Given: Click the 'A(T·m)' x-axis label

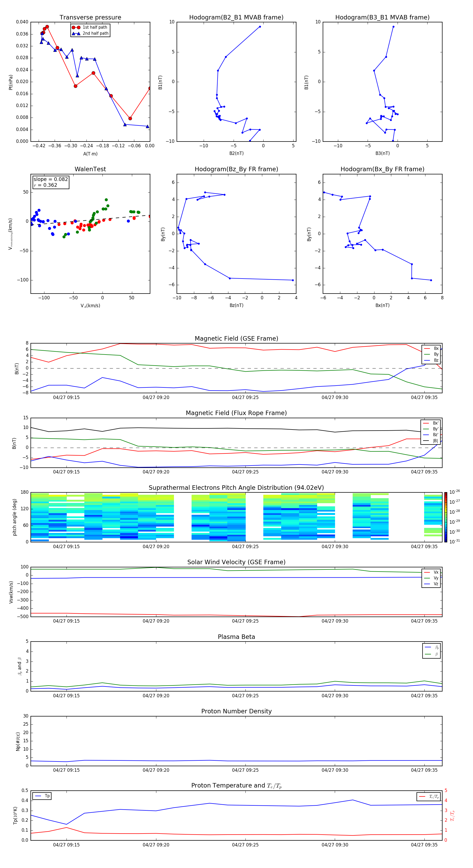Looking at the screenshot, I should coord(90,154).
